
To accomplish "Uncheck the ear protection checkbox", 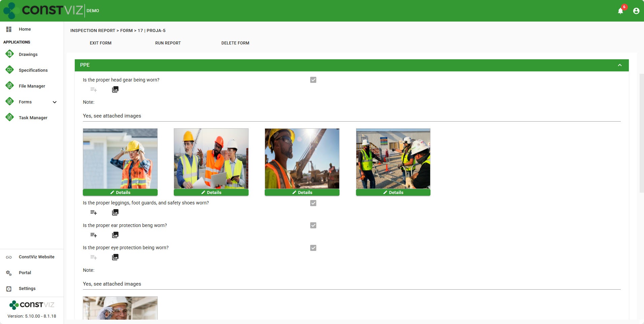I will (x=313, y=225).
